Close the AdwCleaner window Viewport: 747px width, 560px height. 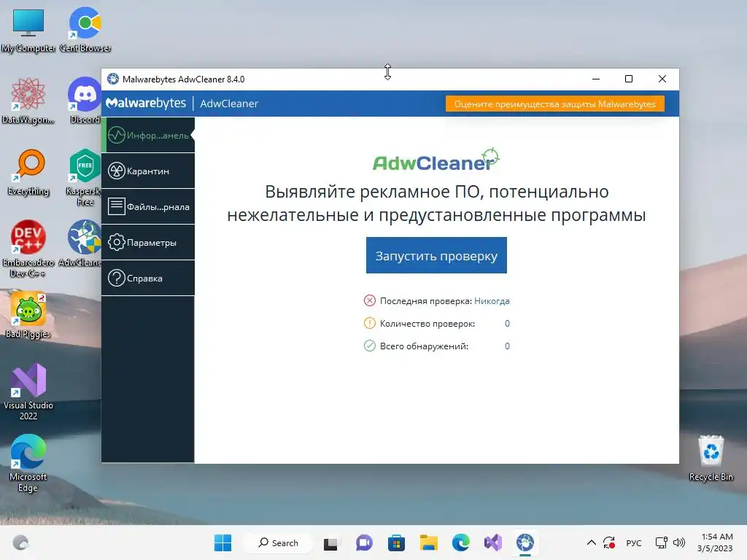pos(662,79)
